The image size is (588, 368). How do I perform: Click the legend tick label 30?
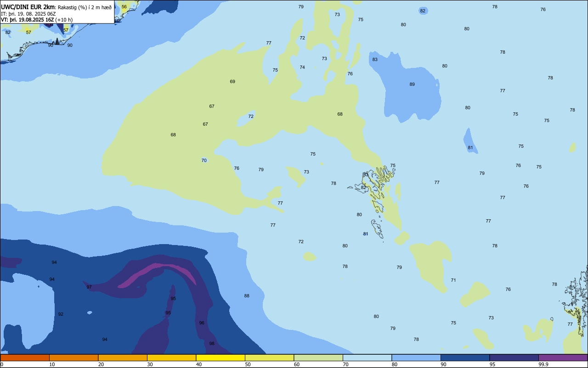pos(150,364)
